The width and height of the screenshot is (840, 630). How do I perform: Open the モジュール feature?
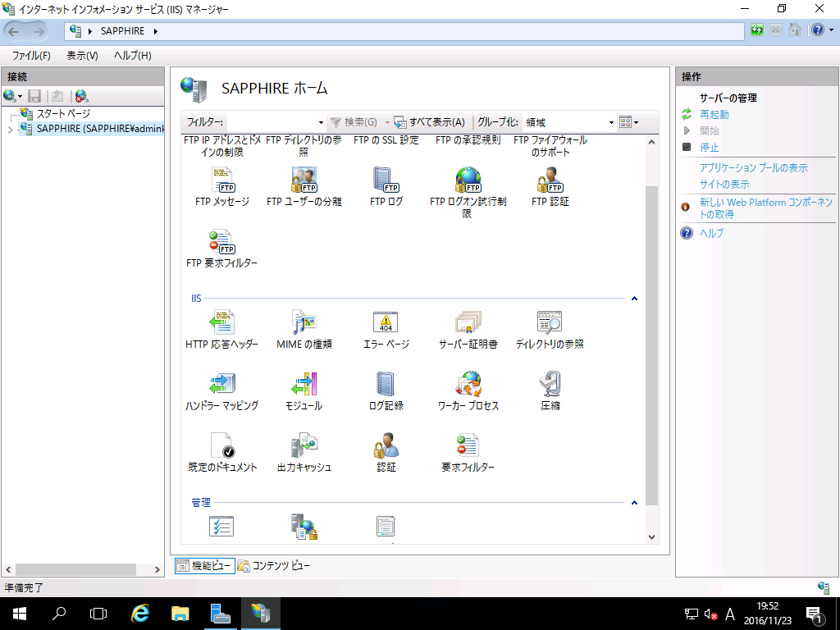[304, 391]
